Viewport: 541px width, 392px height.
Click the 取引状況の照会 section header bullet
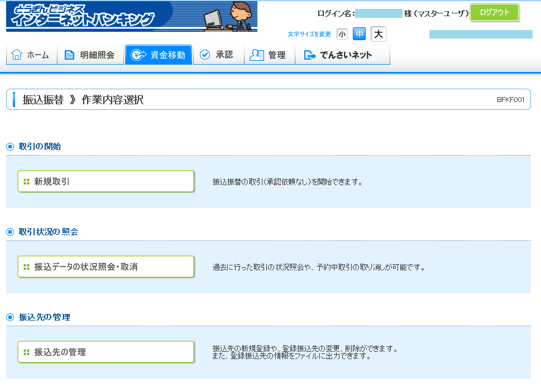coord(9,232)
